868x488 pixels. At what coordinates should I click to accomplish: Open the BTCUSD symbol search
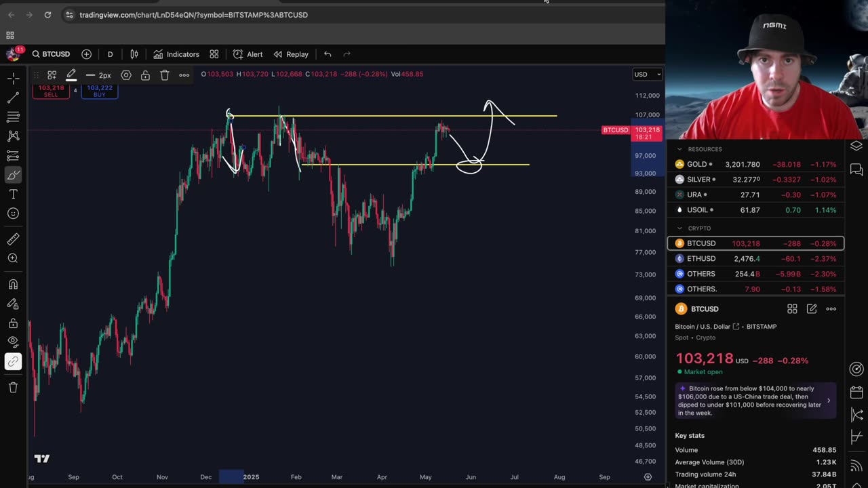point(51,54)
